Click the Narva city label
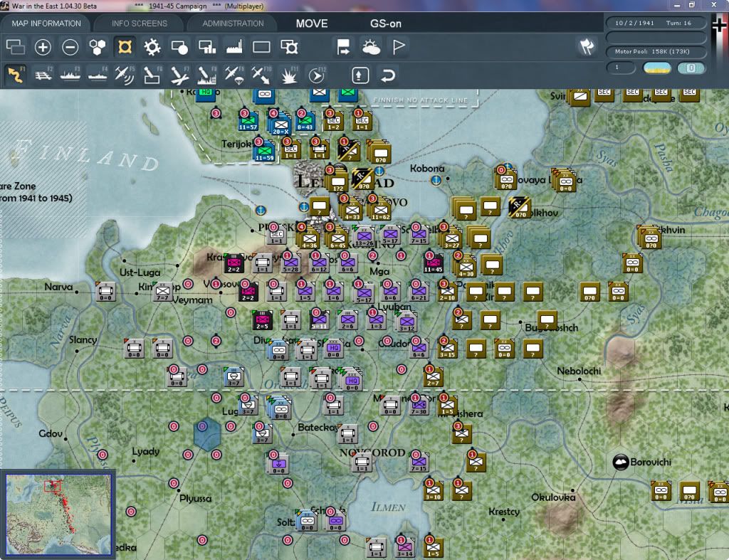 tap(58, 287)
